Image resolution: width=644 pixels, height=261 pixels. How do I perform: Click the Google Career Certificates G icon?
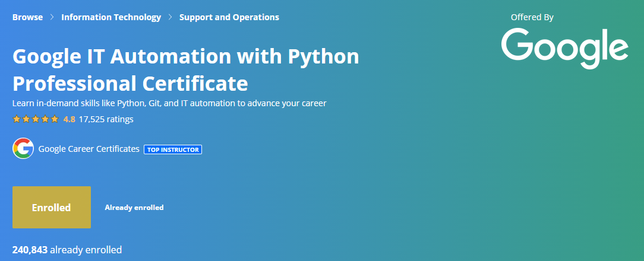23,148
